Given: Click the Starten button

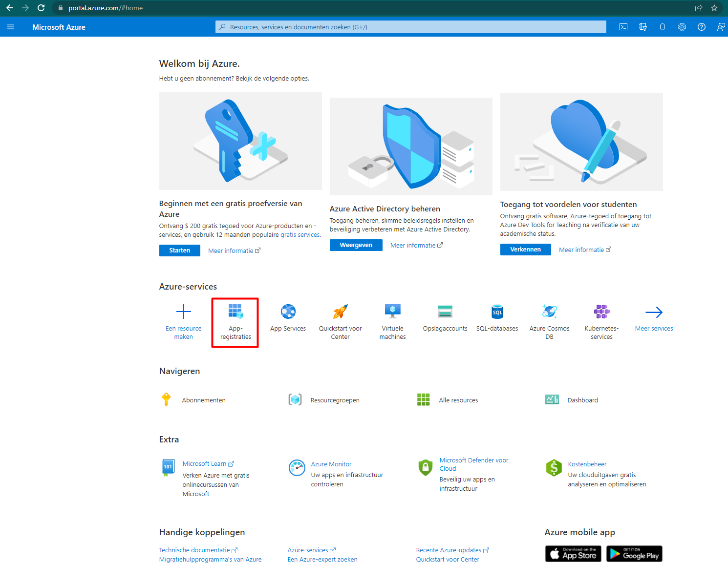Looking at the screenshot, I should pyautogui.click(x=180, y=251).
